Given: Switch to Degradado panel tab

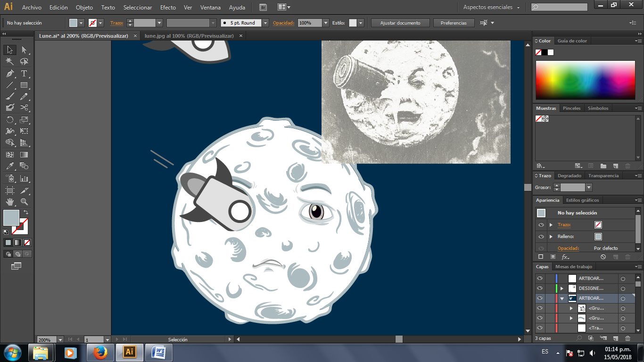Looking at the screenshot, I should 570,175.
